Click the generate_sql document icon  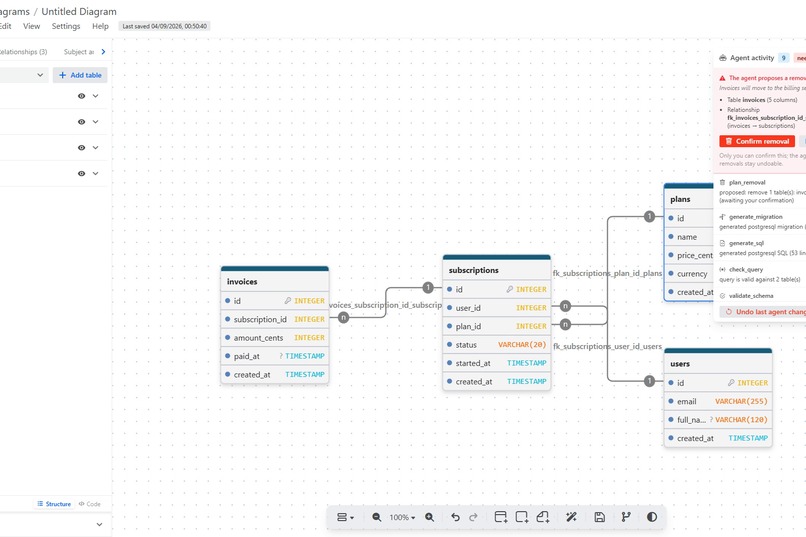pyautogui.click(x=722, y=243)
